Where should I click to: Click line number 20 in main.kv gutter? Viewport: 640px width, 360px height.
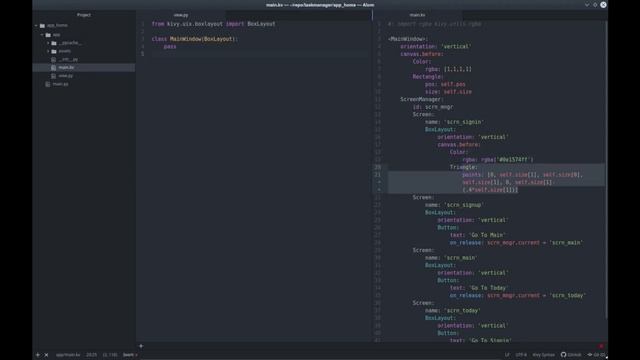[x=378, y=167]
